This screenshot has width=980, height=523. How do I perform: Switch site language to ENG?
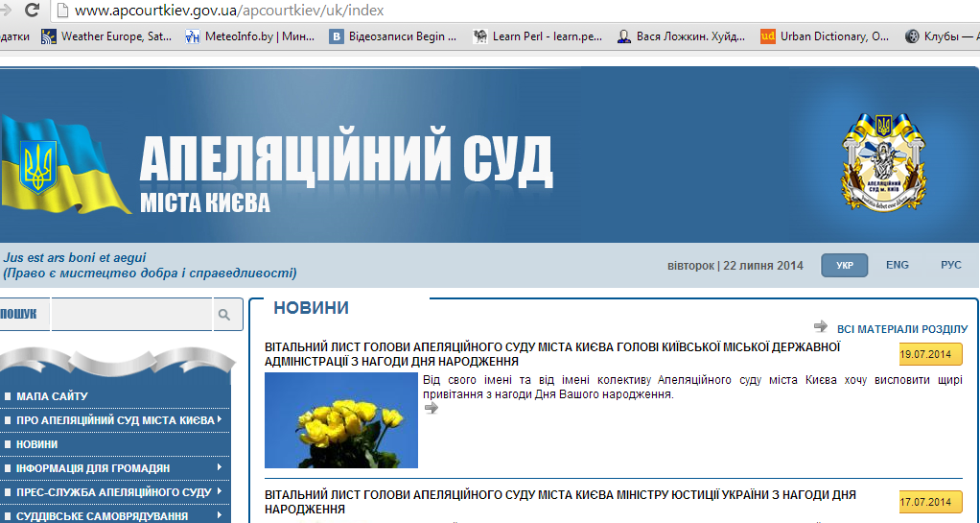897,265
